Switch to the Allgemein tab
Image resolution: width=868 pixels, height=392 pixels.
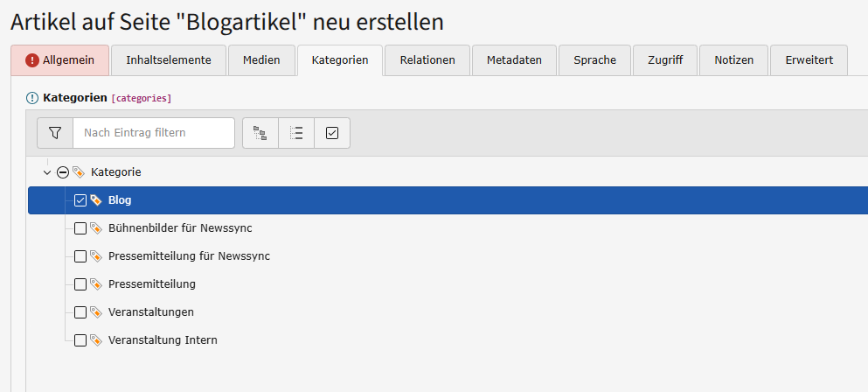click(59, 59)
